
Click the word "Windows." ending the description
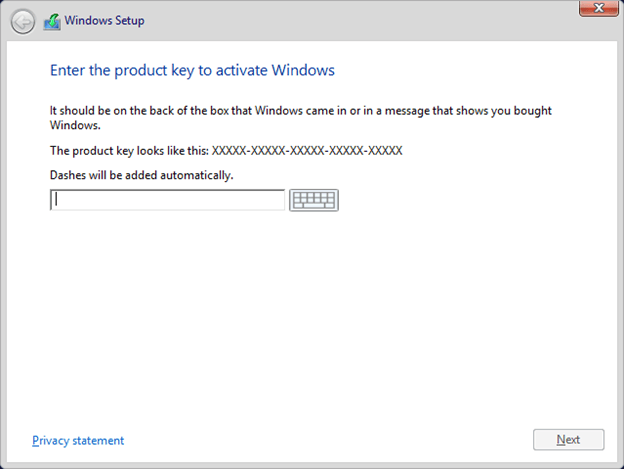click(x=75, y=124)
